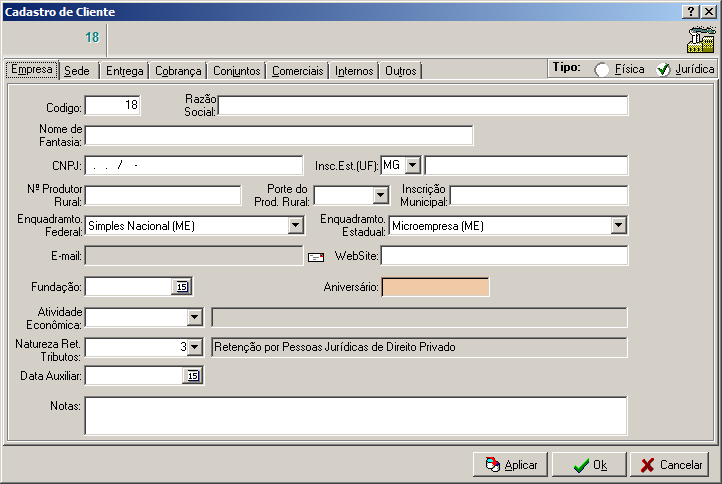Image resolution: width=722 pixels, height=484 pixels.
Task: Expand the Porte do Prod. Rural dropdown
Action: (380, 195)
